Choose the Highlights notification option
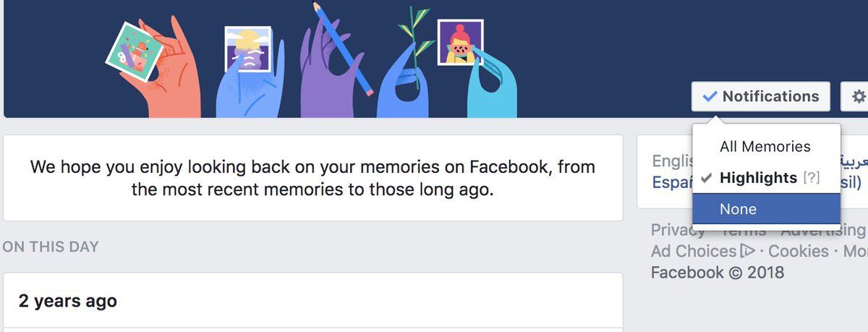 758,178
